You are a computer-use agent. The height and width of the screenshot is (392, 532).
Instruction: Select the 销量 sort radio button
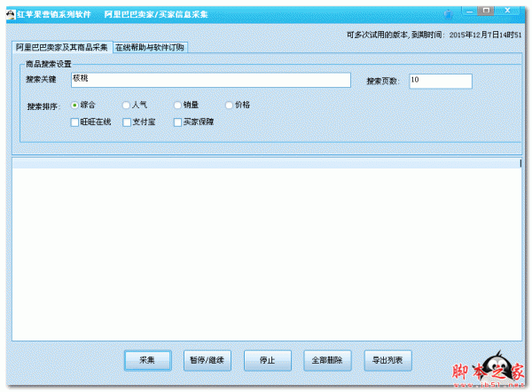pos(177,106)
